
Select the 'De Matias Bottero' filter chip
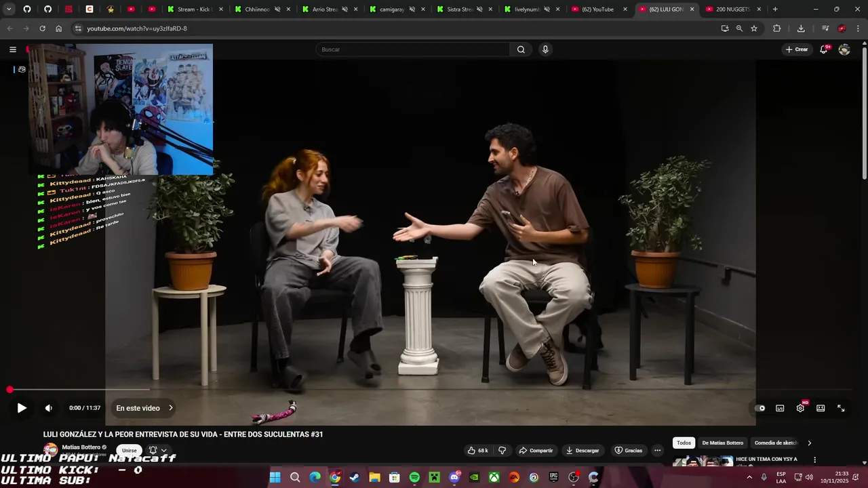click(x=723, y=443)
